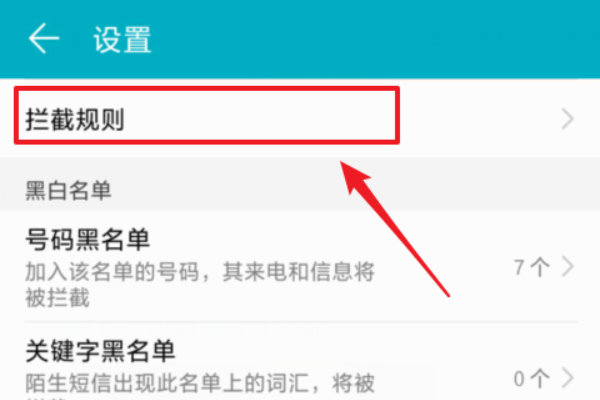Tap the chevron beside 拦截规则
The height and width of the screenshot is (400, 600).
click(x=568, y=119)
